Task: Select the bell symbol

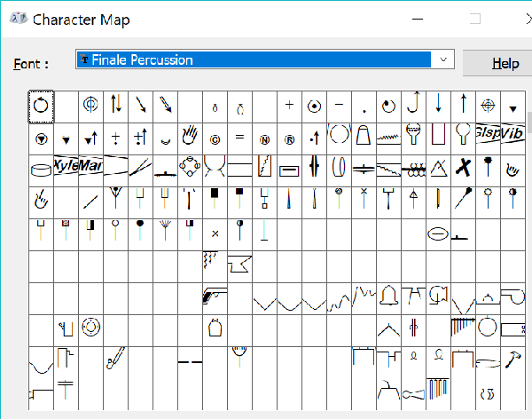Action: [387, 296]
